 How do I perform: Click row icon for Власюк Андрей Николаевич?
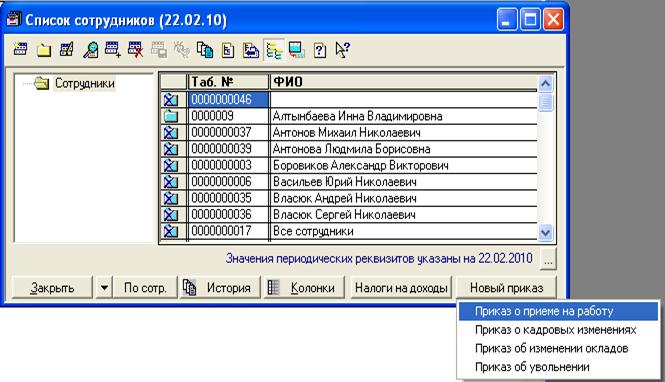(x=170, y=198)
